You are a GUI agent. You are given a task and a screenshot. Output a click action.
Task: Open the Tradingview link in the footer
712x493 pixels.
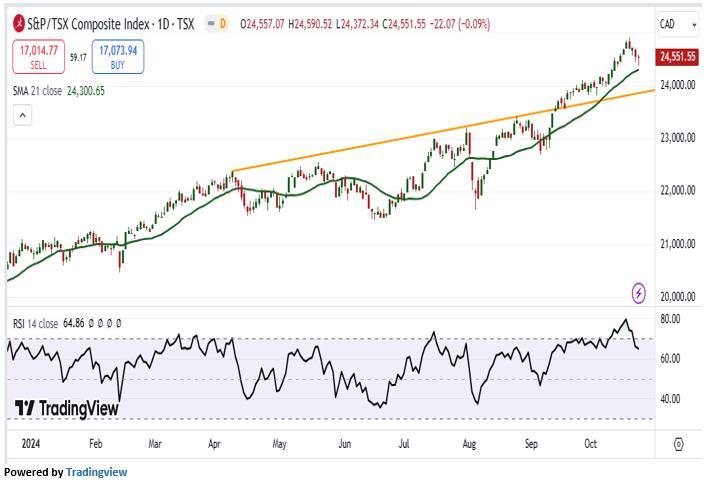(x=96, y=473)
